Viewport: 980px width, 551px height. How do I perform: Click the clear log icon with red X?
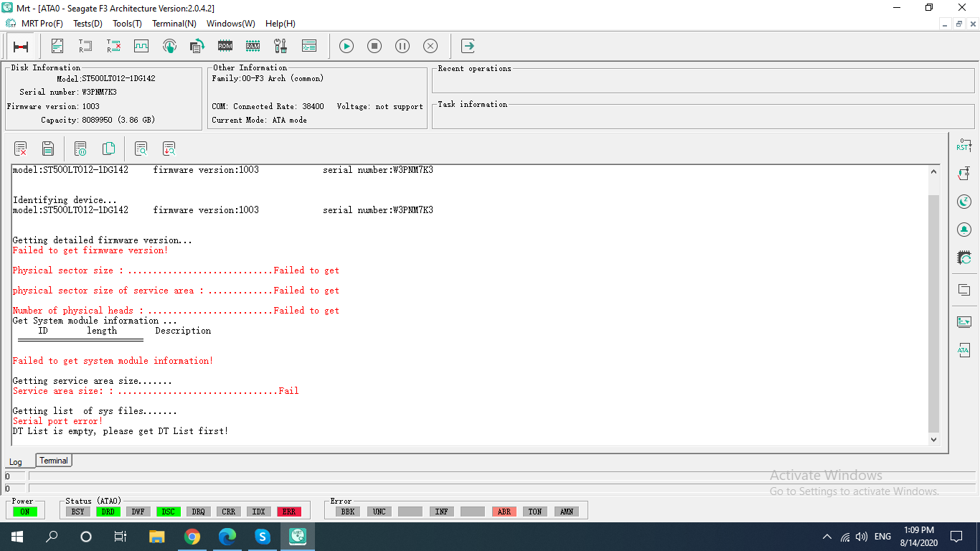(x=21, y=149)
